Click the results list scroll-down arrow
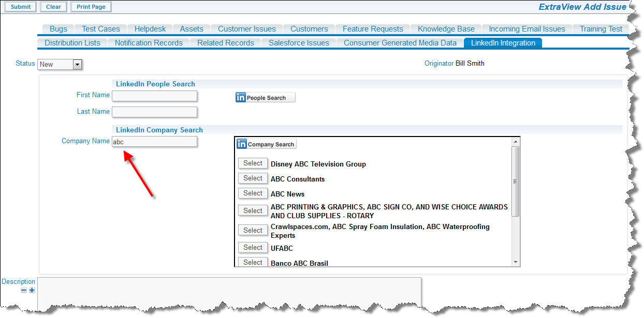 tap(515, 262)
